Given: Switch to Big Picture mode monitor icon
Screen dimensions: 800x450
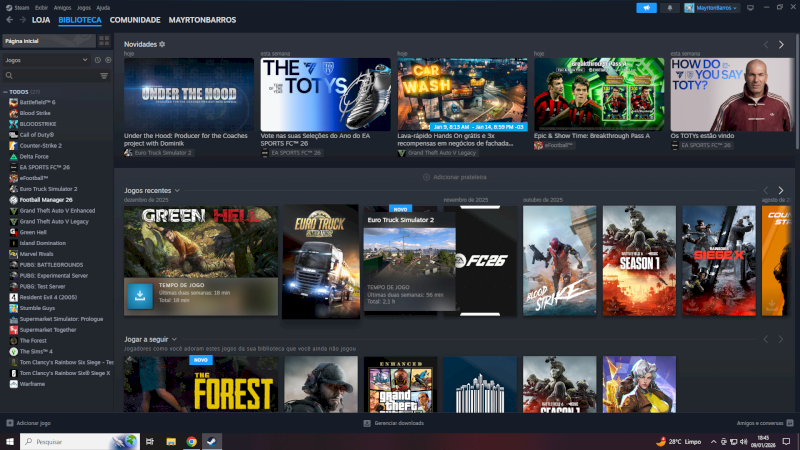Looking at the screenshot, I should pos(750,8).
